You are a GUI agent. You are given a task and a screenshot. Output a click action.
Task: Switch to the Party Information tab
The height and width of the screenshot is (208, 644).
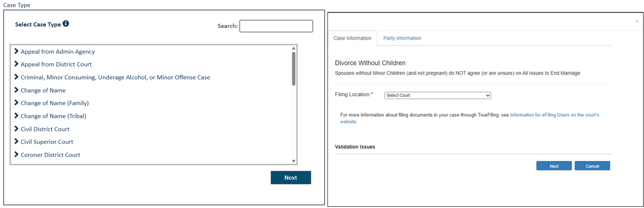(402, 38)
